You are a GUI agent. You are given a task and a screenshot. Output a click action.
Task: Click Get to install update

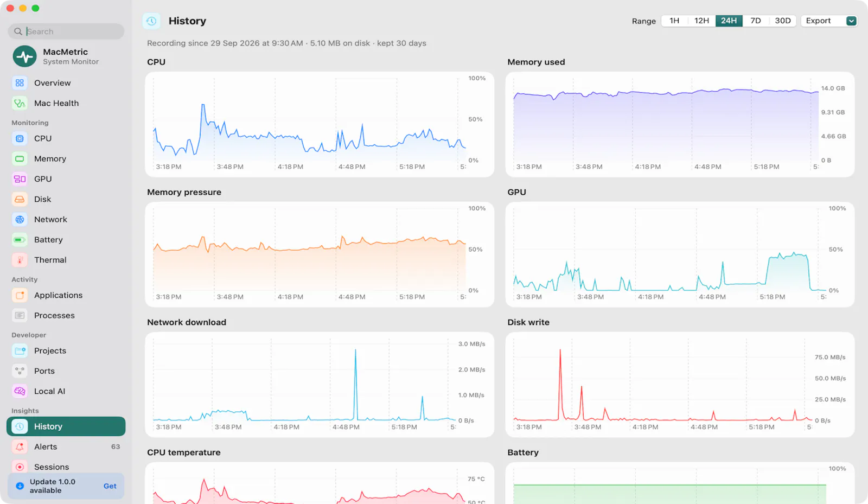[x=110, y=486]
